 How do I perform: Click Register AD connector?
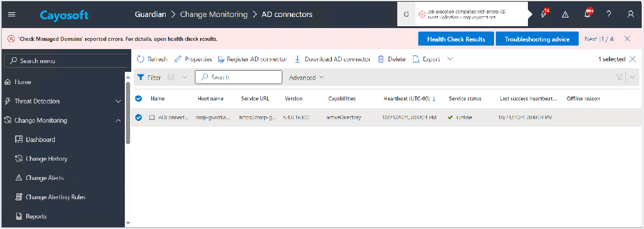coord(252,59)
